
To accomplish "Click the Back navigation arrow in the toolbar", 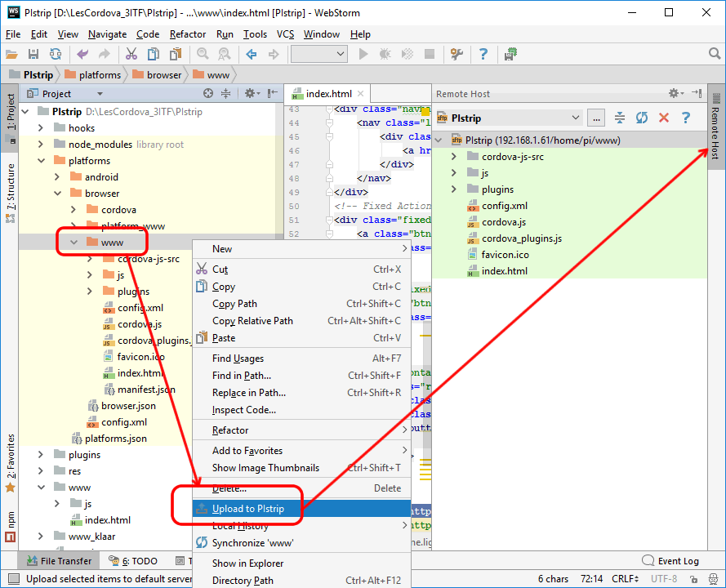I will click(x=252, y=54).
